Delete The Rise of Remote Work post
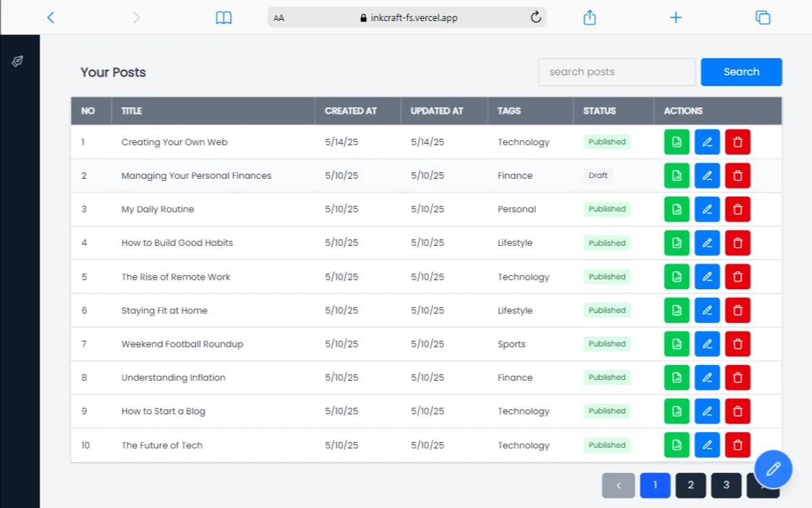 coord(738,276)
